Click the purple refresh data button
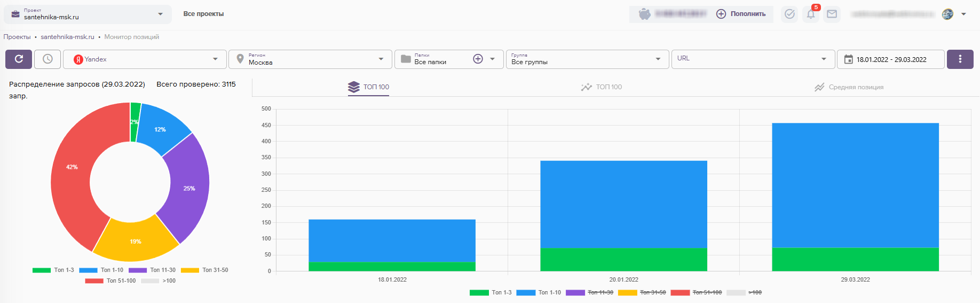Image resolution: width=980 pixels, height=303 pixels. (19, 59)
